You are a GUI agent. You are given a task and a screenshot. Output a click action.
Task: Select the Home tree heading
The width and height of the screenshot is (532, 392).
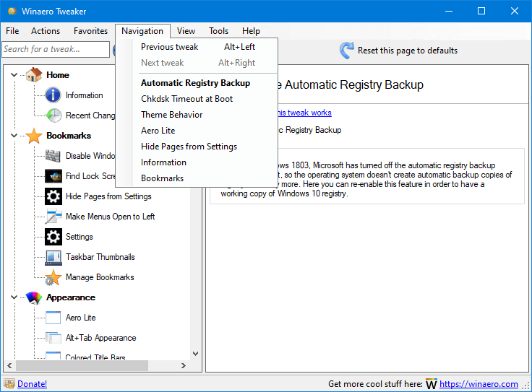tap(58, 75)
